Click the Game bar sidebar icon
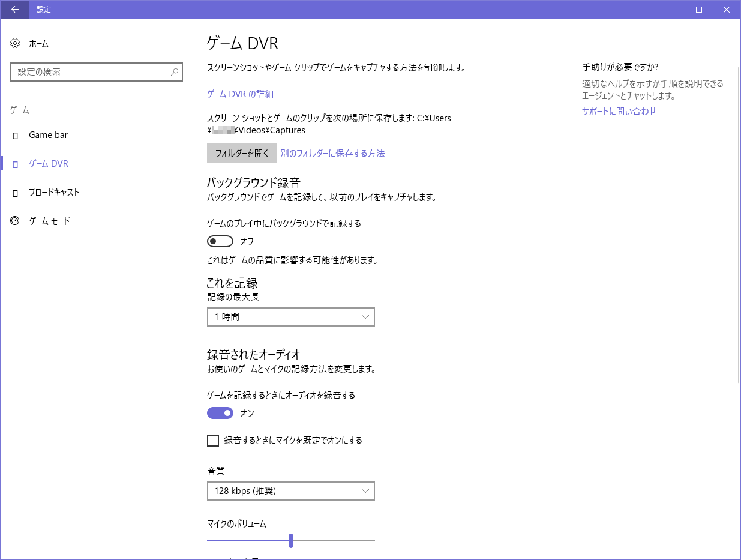This screenshot has height=560, width=741. pyautogui.click(x=15, y=136)
